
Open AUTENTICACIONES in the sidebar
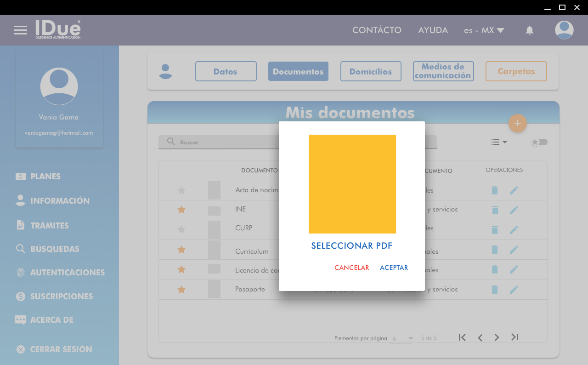click(x=67, y=273)
